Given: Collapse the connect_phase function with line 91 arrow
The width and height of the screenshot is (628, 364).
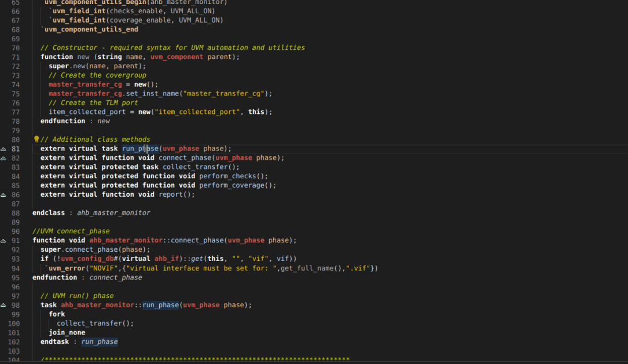Looking at the screenshot, I should [4, 240].
